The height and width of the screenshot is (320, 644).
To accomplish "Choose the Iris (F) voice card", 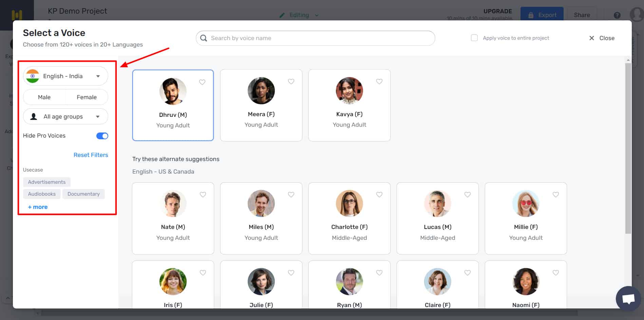I will point(173,285).
